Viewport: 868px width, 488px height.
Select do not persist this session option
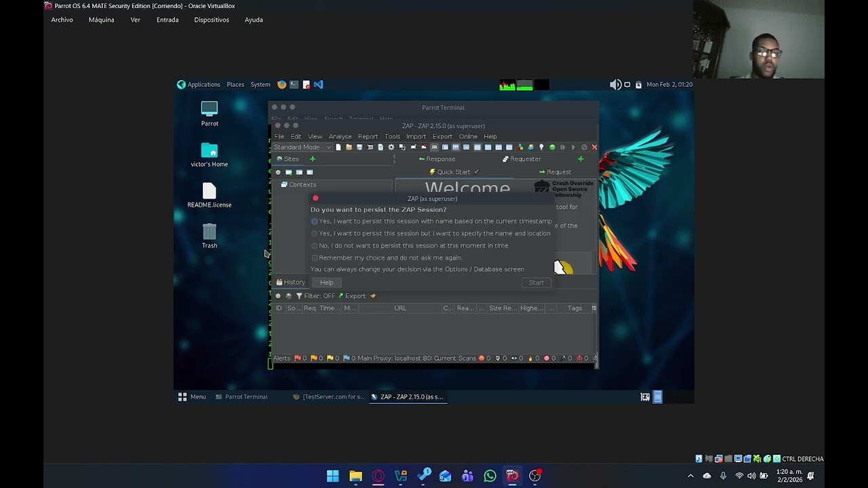410,245
